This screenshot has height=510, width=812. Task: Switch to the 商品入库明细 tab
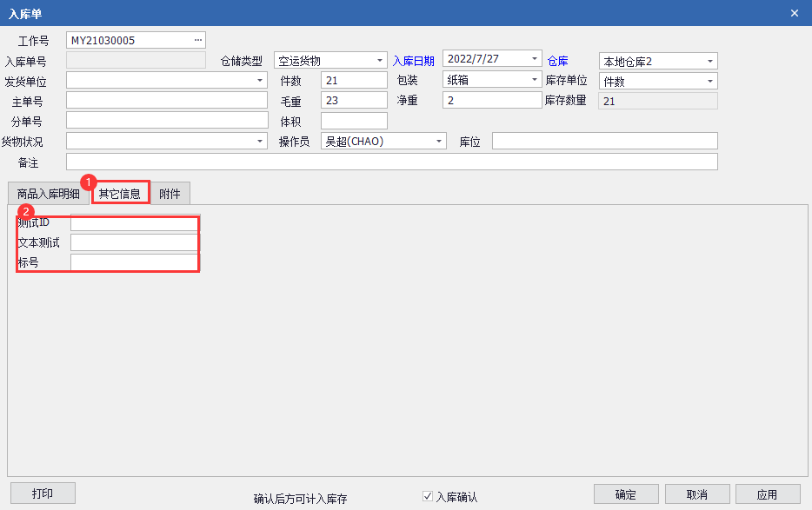point(49,194)
